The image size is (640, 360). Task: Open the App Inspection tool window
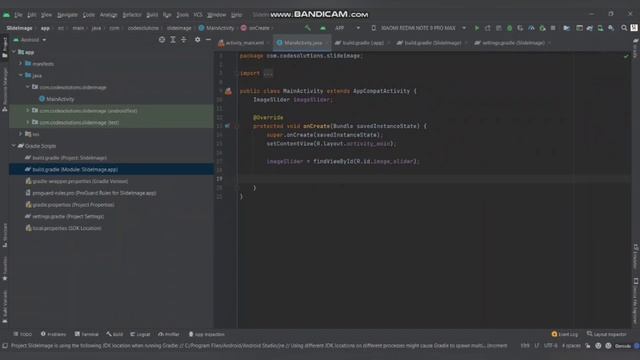pyautogui.click(x=207, y=334)
